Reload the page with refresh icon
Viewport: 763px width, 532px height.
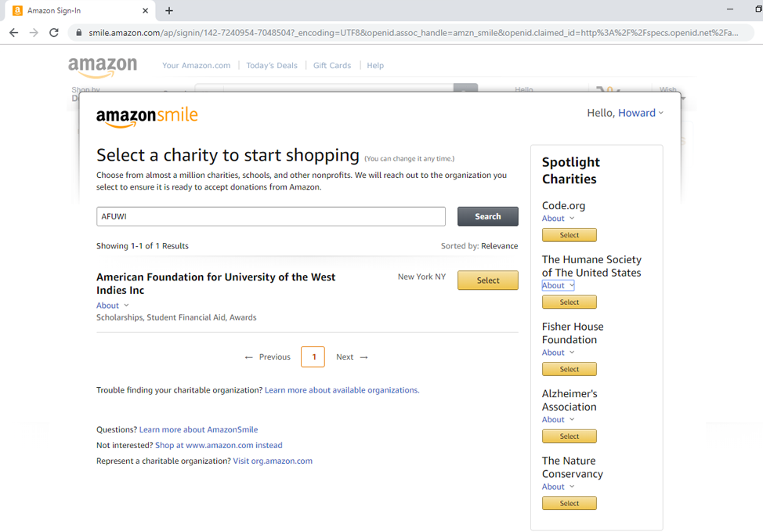click(x=54, y=33)
